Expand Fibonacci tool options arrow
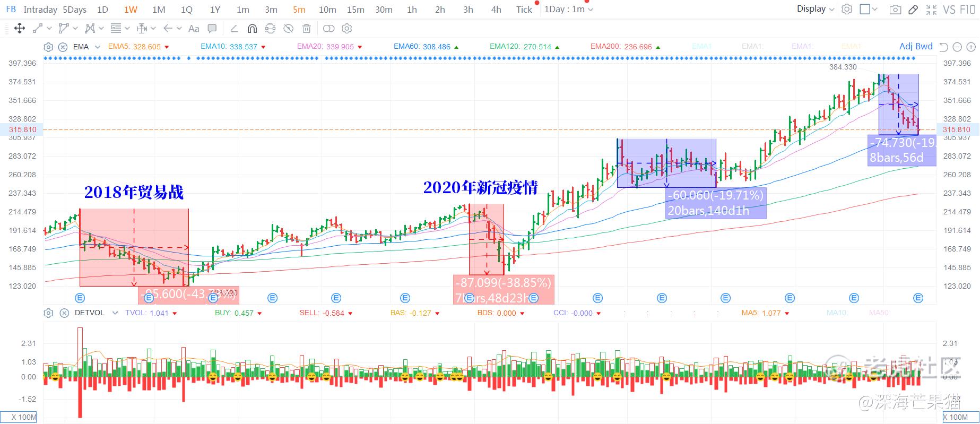980x424 pixels. 127,29
